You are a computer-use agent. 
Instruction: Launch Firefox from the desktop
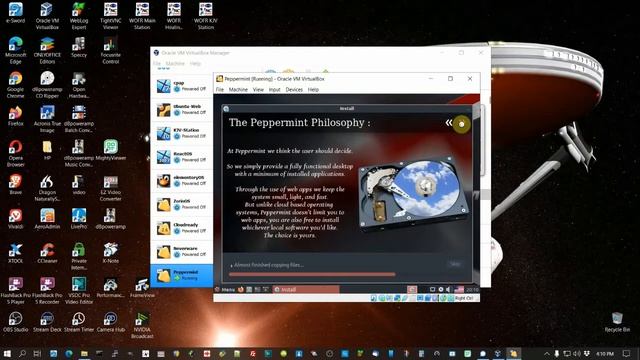point(16,116)
